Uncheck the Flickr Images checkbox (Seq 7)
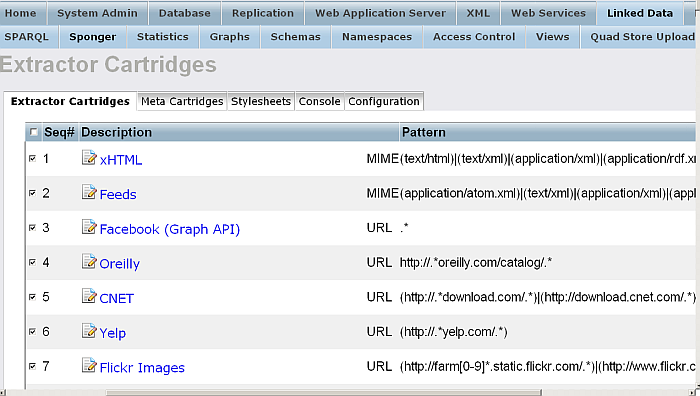700x396 pixels. pos(32,366)
